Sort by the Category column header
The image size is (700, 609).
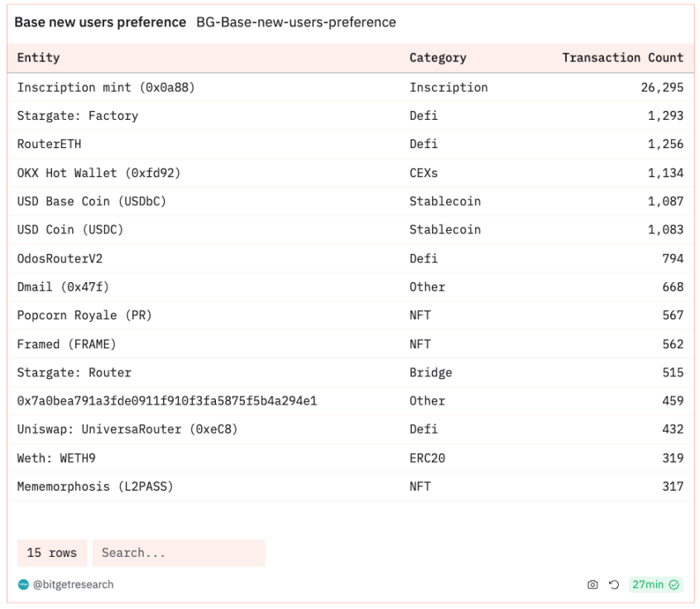click(438, 58)
